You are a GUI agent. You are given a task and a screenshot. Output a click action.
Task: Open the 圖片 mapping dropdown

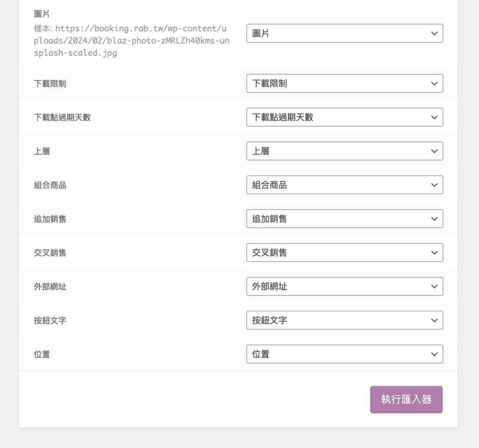345,33
